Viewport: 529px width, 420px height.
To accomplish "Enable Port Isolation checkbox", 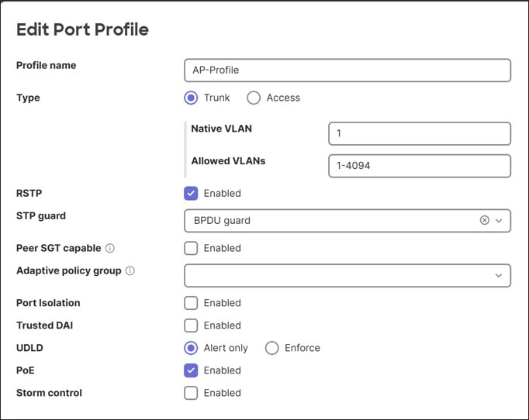I will click(x=191, y=303).
